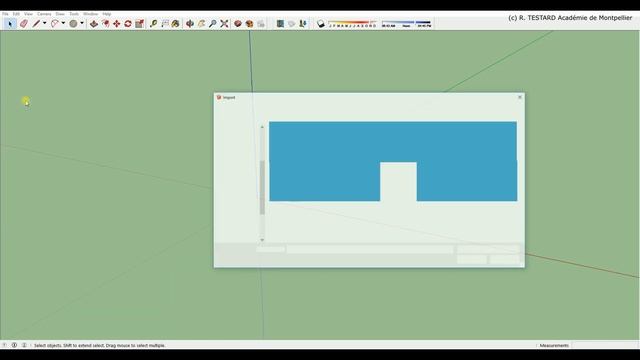Pick the Rotate tool
Image resolution: width=640 pixels, height=360 pixels.
[128, 24]
